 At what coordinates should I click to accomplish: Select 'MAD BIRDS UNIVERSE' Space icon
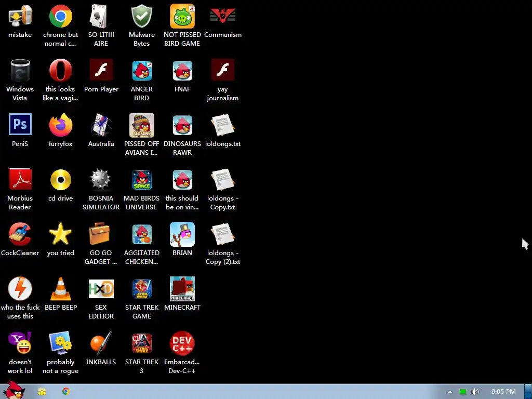click(141, 180)
